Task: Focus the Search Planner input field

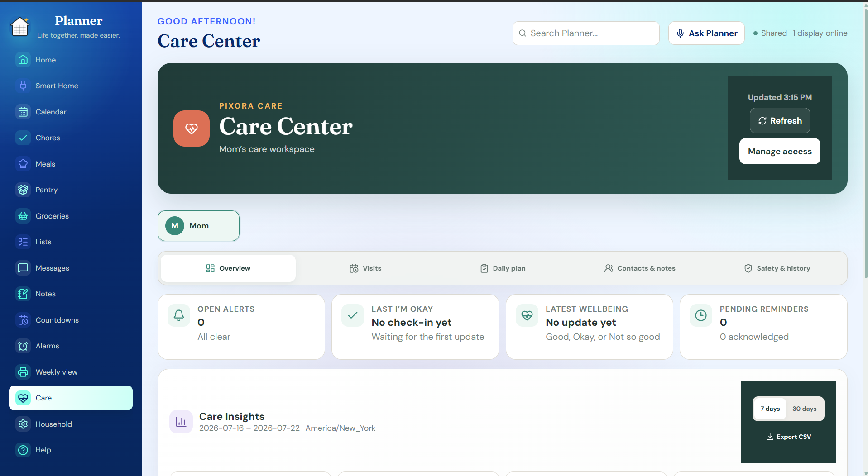Action: coord(586,33)
